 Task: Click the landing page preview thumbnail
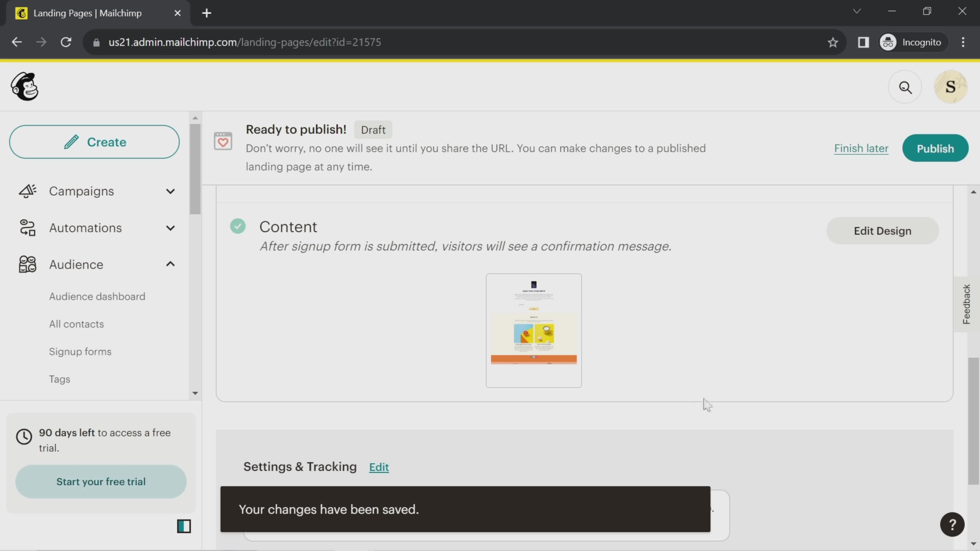coord(533,329)
